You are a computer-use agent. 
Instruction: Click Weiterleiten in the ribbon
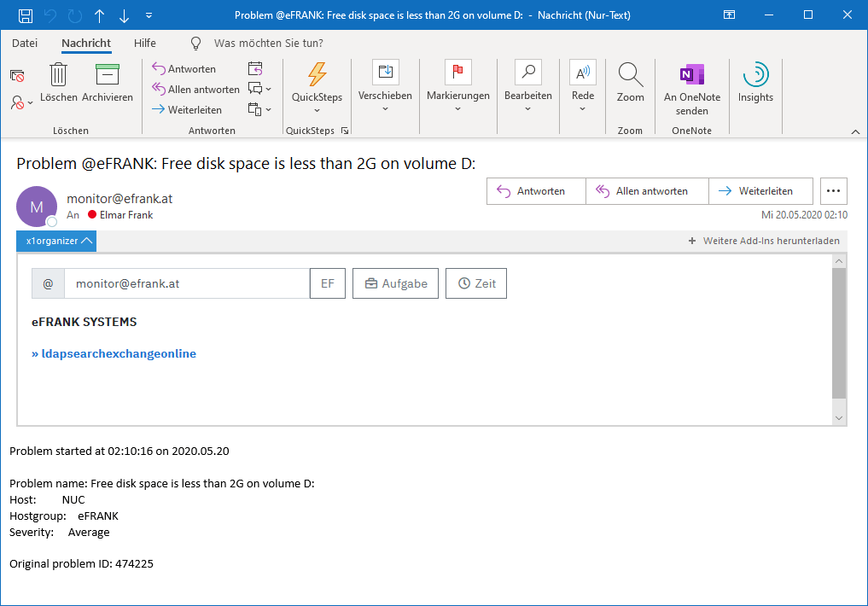[187, 109]
